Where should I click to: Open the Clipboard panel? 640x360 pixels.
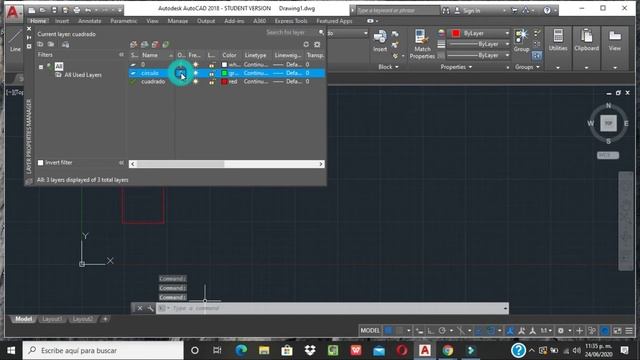click(x=586, y=40)
